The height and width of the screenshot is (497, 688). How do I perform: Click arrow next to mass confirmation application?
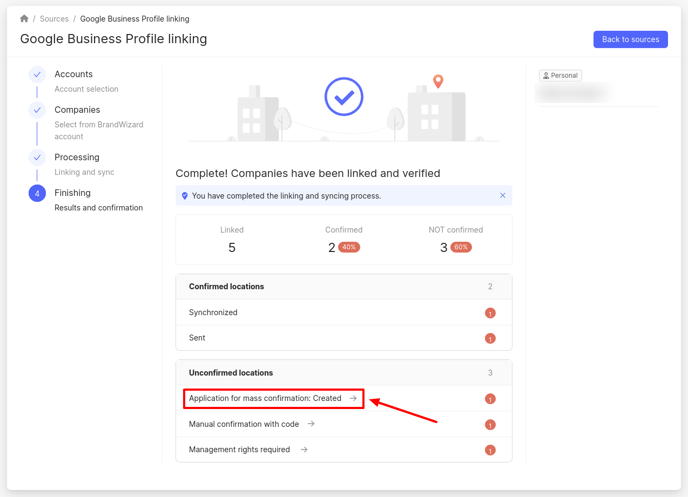(353, 398)
